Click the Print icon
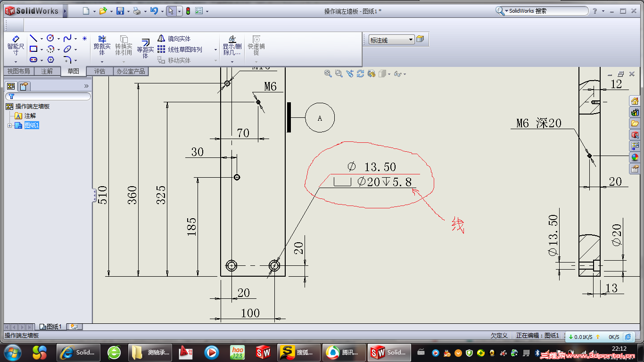Image resolution: width=644 pixels, height=362 pixels. click(x=137, y=11)
